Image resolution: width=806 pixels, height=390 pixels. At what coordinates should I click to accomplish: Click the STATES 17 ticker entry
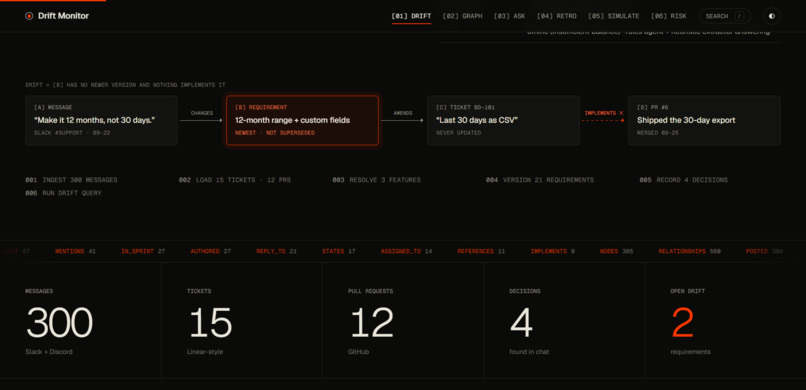tap(339, 251)
